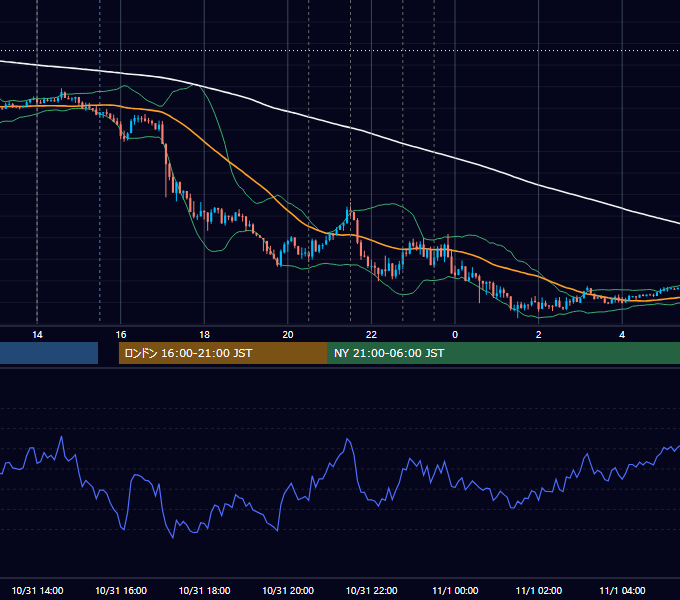Click the 0 label on the upper time axis
Viewport: 680px width, 600px height.
(x=455, y=335)
